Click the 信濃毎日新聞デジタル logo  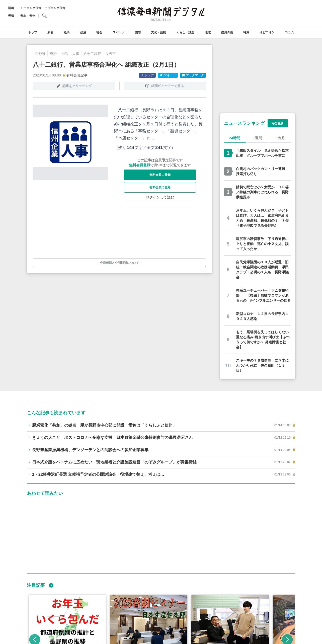coord(161,12)
